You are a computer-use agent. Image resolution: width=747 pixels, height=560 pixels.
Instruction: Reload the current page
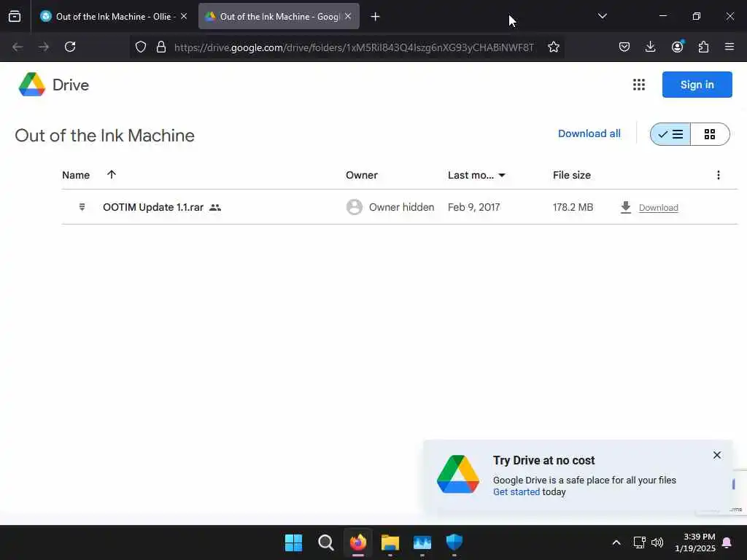point(70,47)
